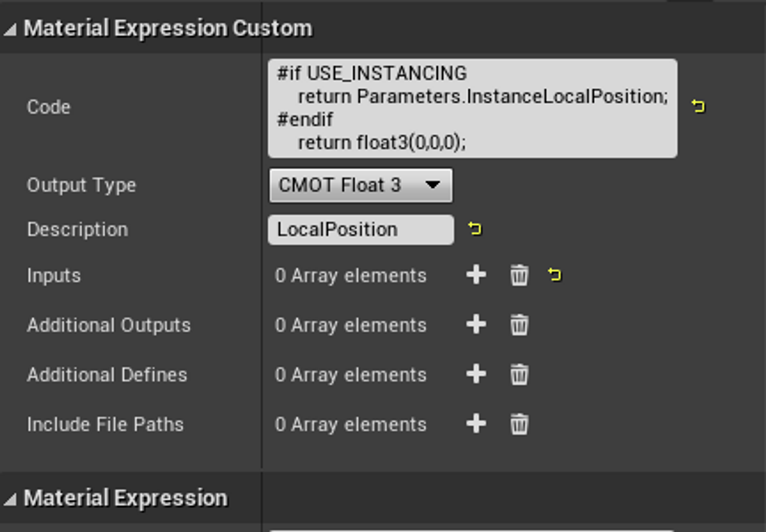
Task: Collapse the lower Material Expression section
Action: [x=10, y=499]
